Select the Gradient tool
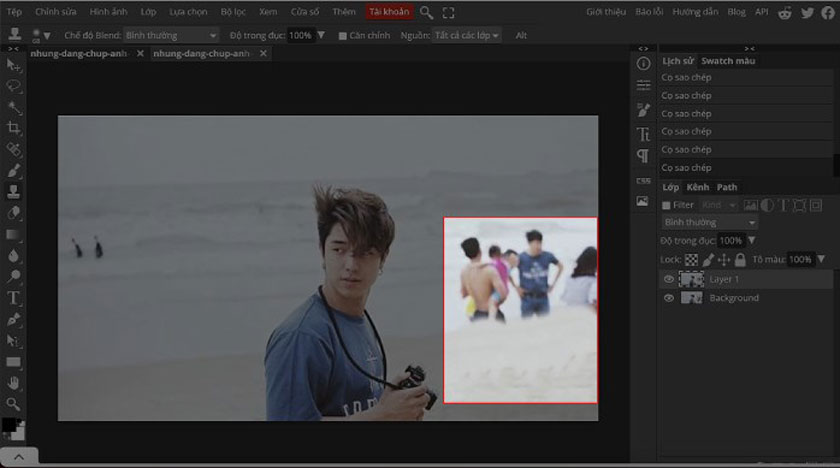840x468 pixels. click(x=13, y=235)
